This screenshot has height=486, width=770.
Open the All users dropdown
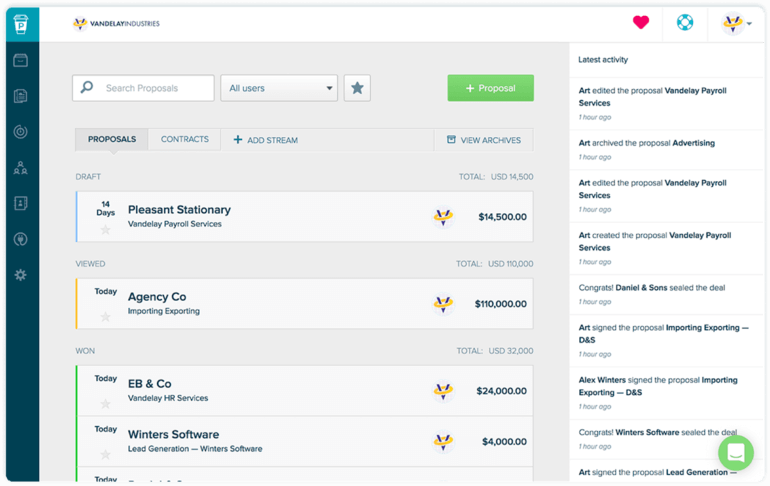279,88
